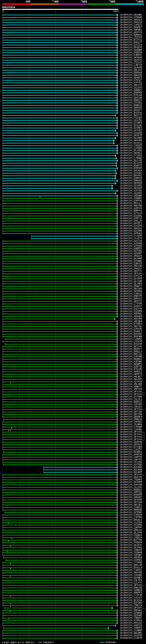Click the label UniRef100_B9HUH2
146x644 pixels.
131,181
